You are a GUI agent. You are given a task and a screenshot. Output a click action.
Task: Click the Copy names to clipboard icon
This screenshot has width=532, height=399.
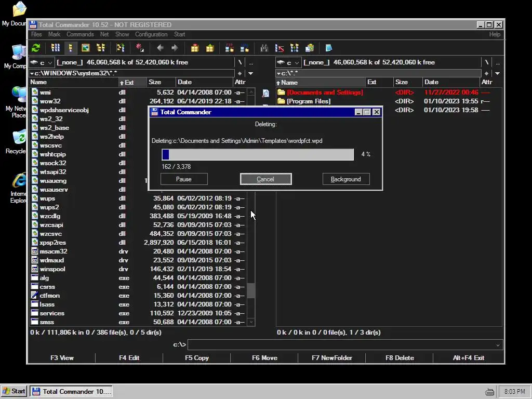click(310, 48)
